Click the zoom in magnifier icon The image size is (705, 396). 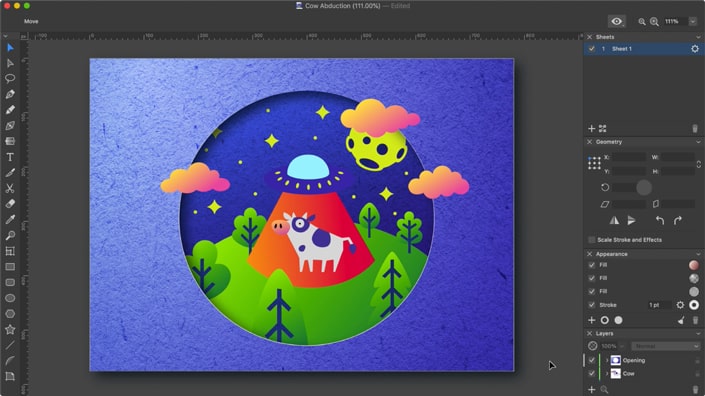654,22
